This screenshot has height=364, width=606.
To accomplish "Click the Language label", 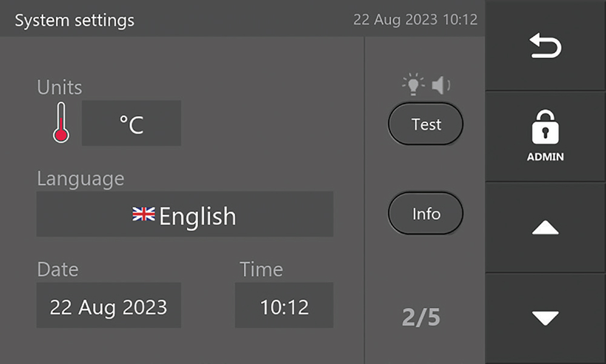I will [81, 179].
